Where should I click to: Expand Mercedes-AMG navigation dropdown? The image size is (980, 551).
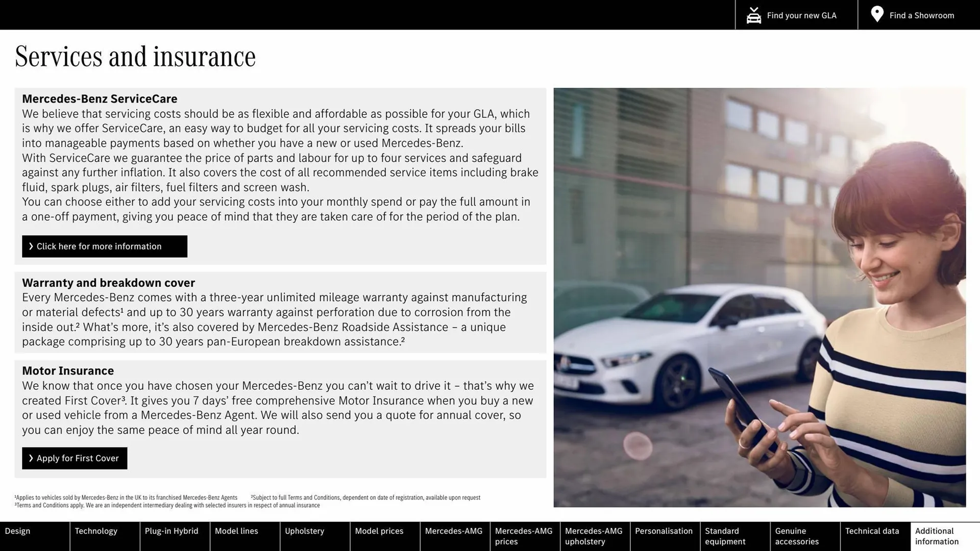click(455, 536)
